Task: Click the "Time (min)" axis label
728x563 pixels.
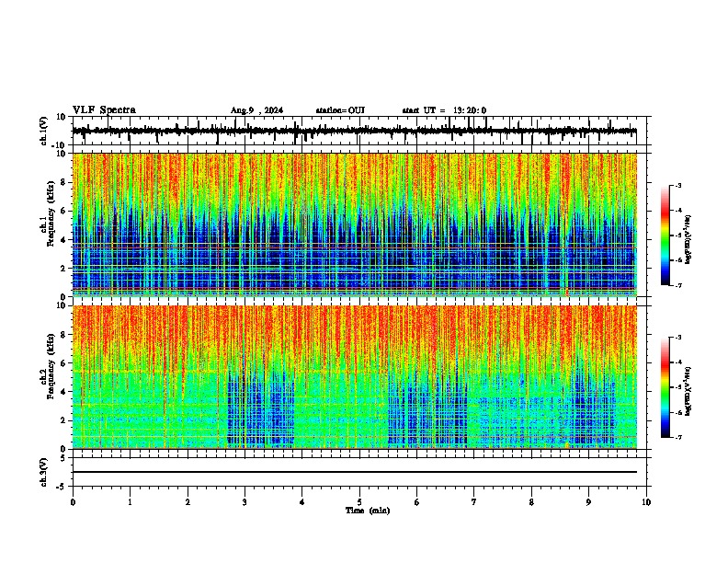Action: [368, 511]
